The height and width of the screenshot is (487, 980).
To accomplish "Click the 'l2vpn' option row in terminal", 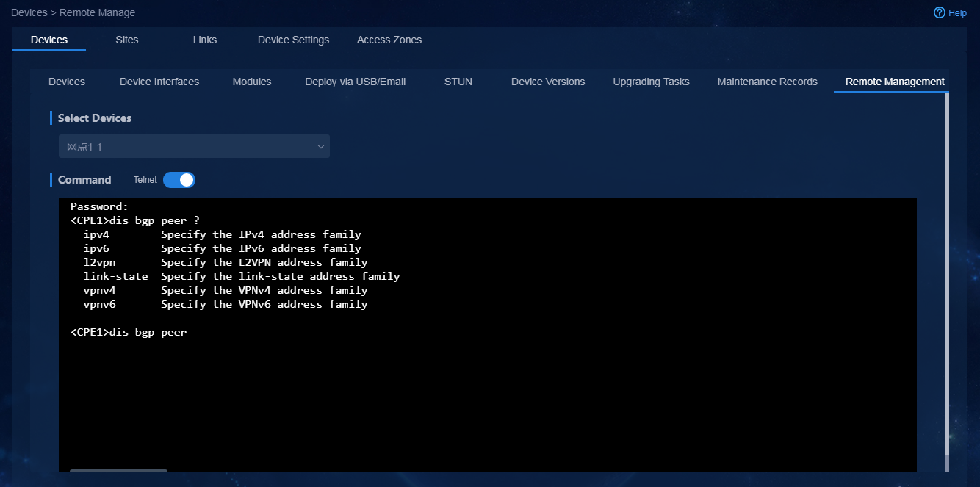I will tap(226, 262).
